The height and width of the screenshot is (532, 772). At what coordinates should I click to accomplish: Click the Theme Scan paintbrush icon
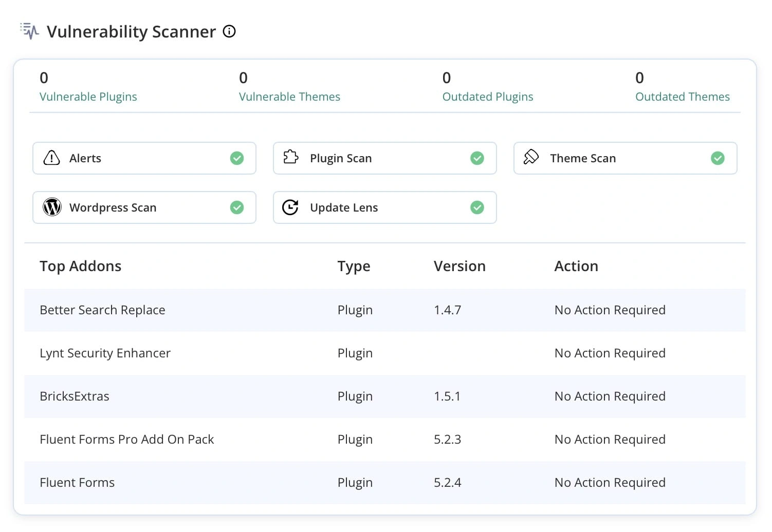[x=531, y=157]
